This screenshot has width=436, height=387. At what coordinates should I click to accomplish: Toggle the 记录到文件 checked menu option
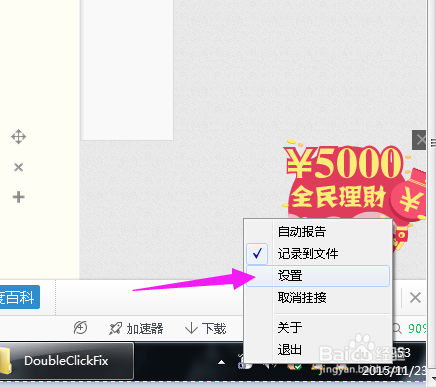318,254
